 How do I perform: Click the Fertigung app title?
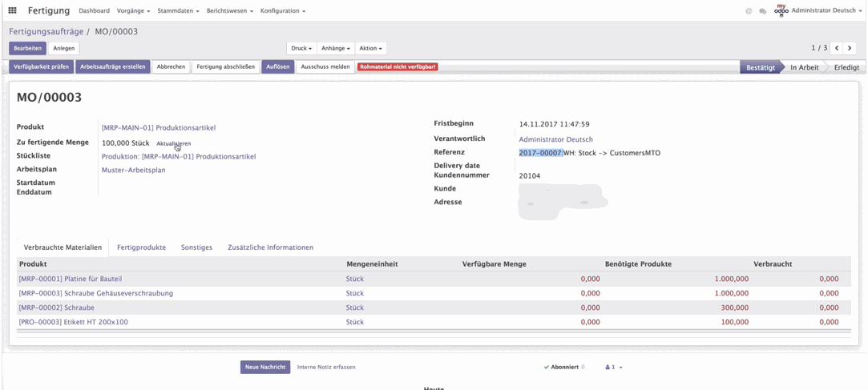click(x=49, y=10)
